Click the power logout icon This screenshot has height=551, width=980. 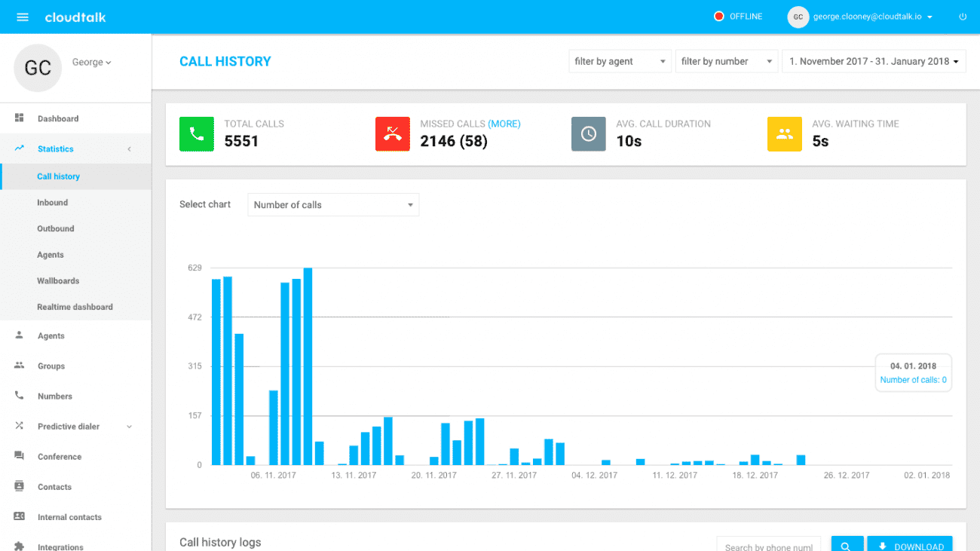click(963, 17)
